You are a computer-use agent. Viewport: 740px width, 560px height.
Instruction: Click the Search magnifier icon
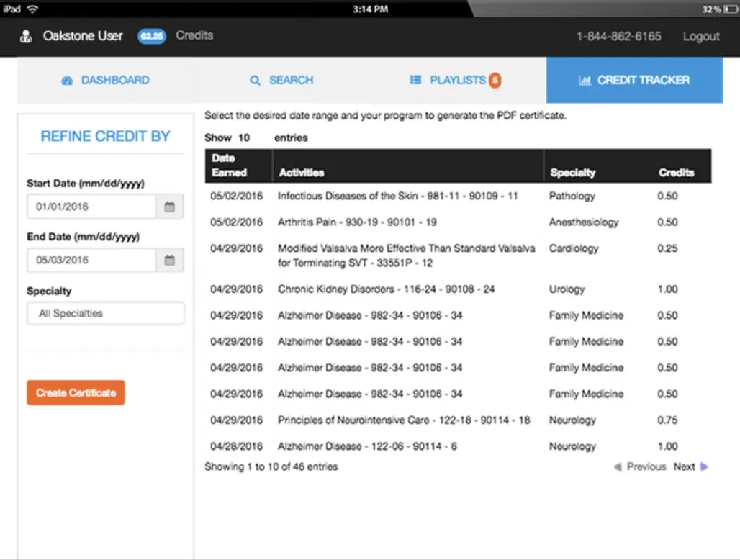click(255, 81)
